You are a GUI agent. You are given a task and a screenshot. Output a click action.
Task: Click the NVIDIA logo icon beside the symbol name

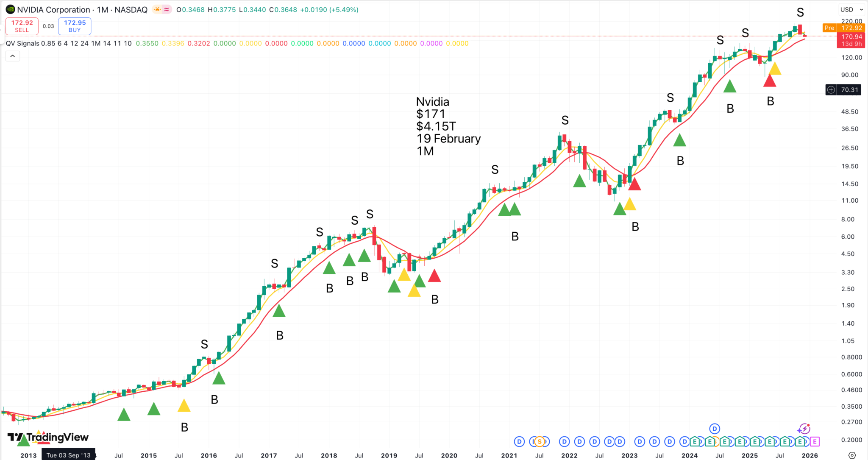click(x=10, y=9)
